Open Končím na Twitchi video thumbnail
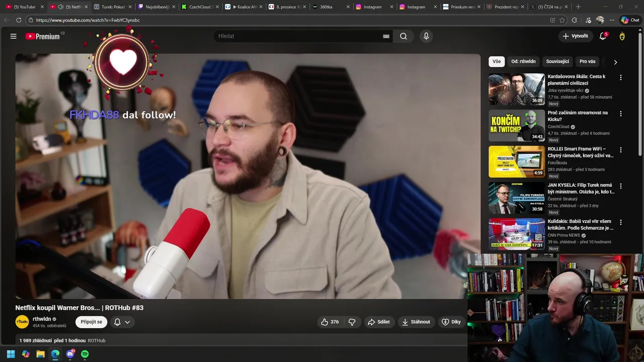Viewport: 644px width, 362px height. coord(517,126)
